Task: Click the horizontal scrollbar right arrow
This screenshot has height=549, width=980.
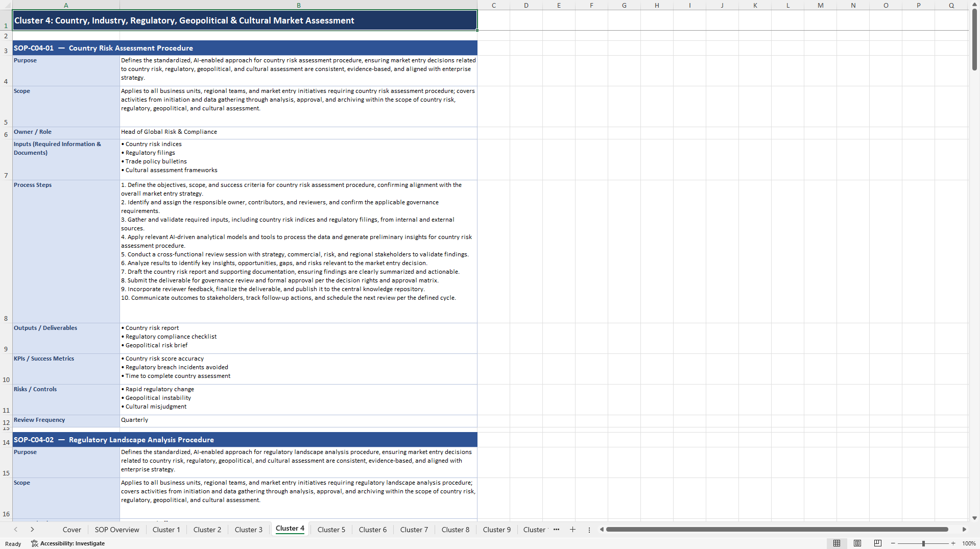Action: tap(964, 530)
